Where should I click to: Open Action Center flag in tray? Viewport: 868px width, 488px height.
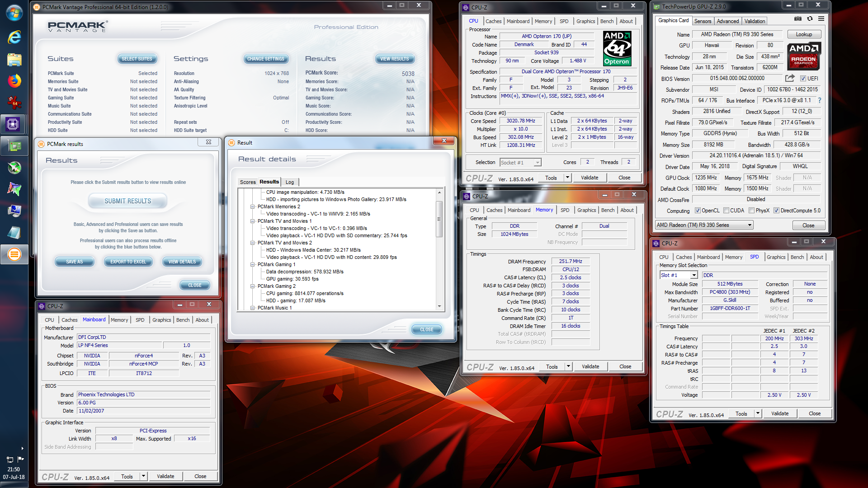[20, 459]
